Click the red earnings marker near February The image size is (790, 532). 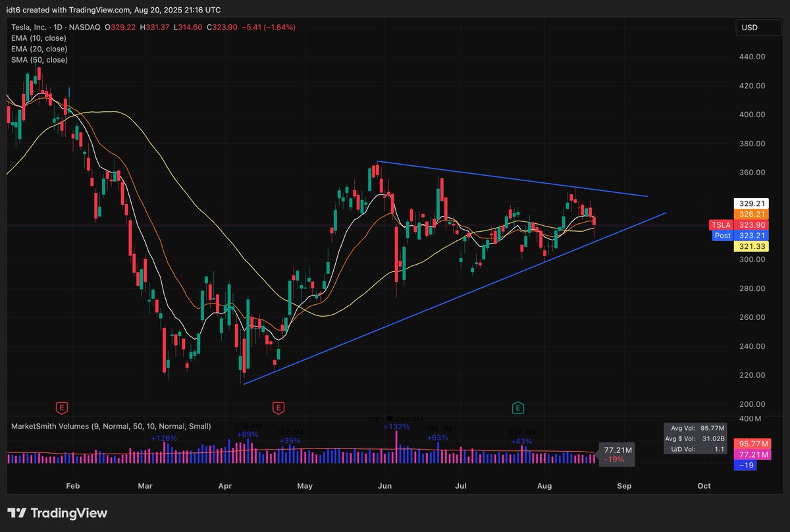pos(63,408)
